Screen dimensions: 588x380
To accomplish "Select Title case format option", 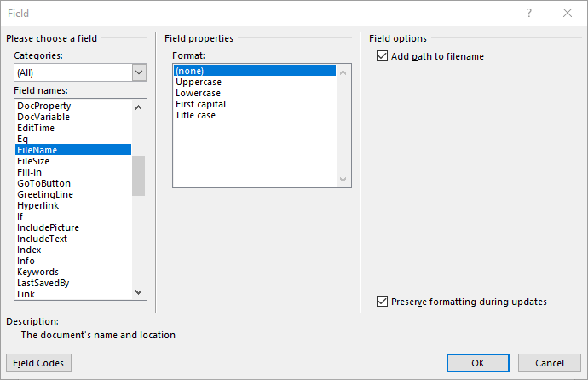I will [195, 115].
